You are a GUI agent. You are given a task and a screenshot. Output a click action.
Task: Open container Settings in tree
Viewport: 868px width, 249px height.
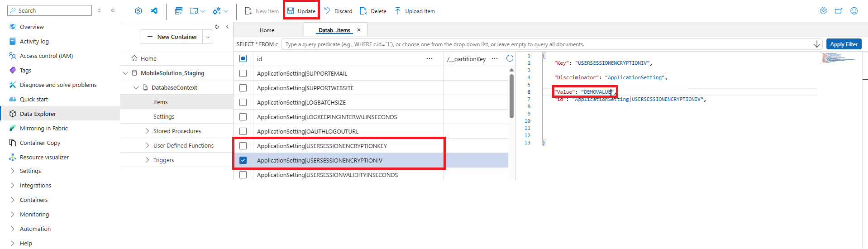[164, 116]
